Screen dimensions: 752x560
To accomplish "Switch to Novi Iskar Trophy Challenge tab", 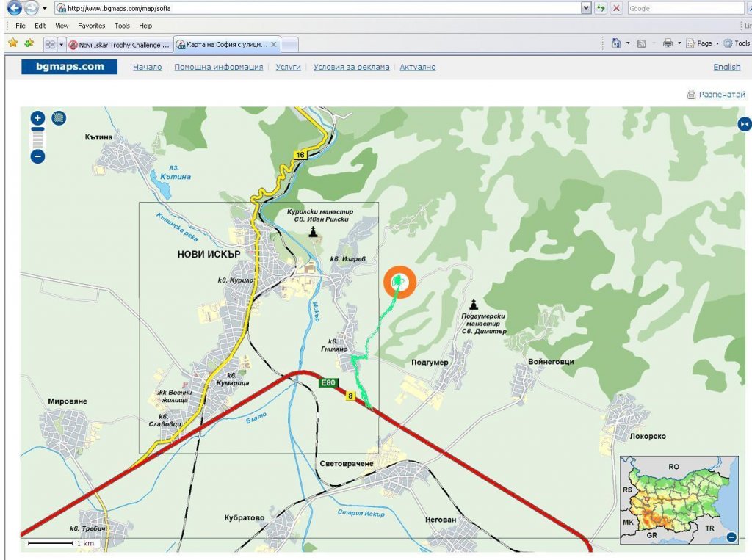I will pos(120,45).
